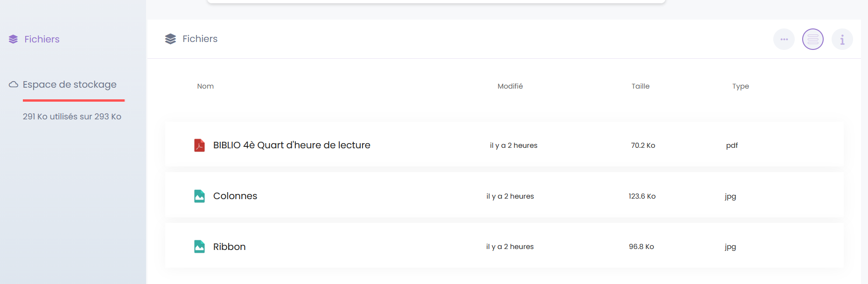Click the image icon next to Ribbon
The width and height of the screenshot is (868, 284).
click(199, 246)
